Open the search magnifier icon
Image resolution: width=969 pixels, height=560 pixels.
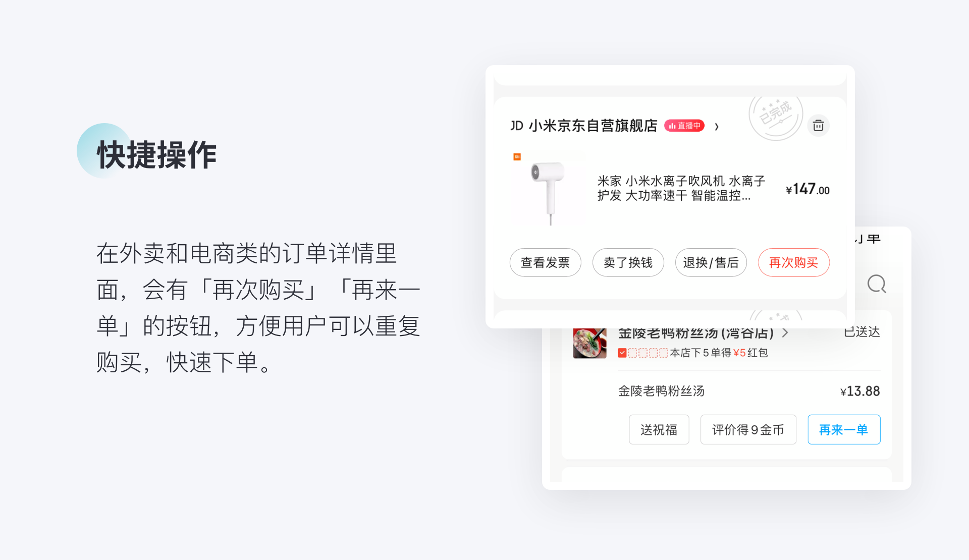click(x=877, y=284)
